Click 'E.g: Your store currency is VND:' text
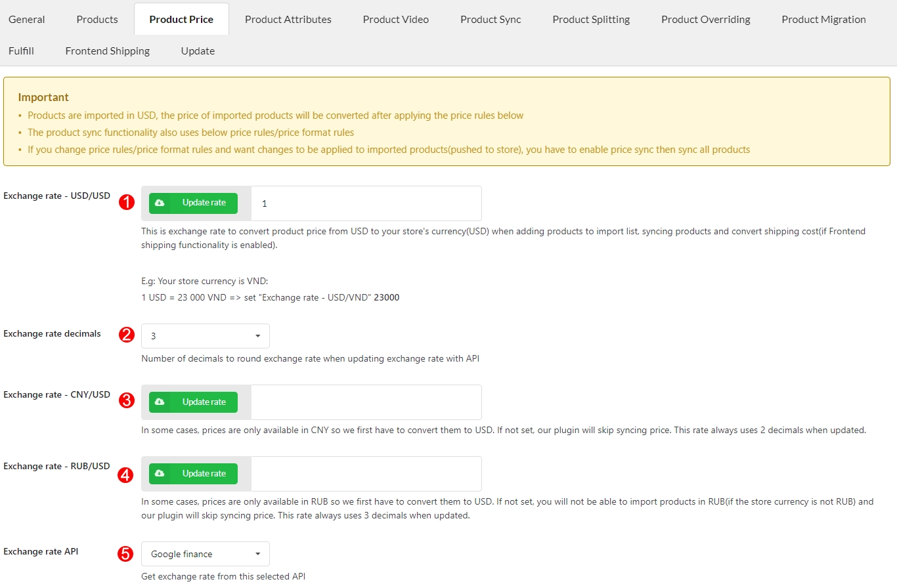This screenshot has width=897, height=588. tap(205, 281)
